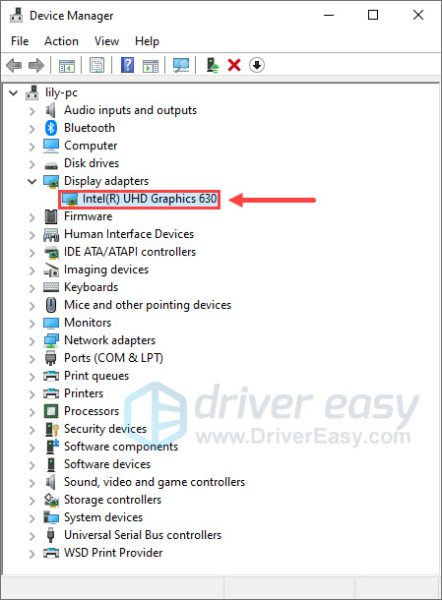Collapse the Display adapters category
The height and width of the screenshot is (600, 442).
click(32, 181)
